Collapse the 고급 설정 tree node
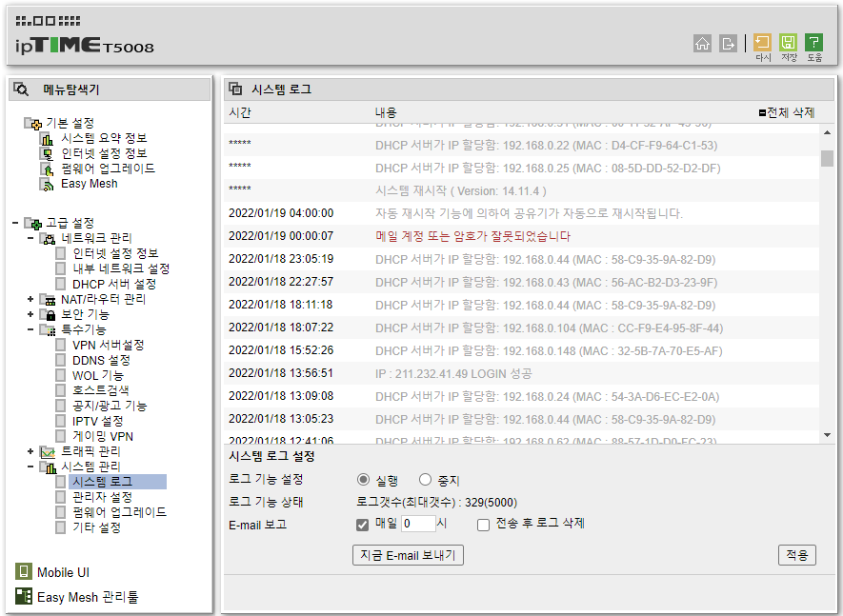843x616 pixels. pyautogui.click(x=15, y=223)
